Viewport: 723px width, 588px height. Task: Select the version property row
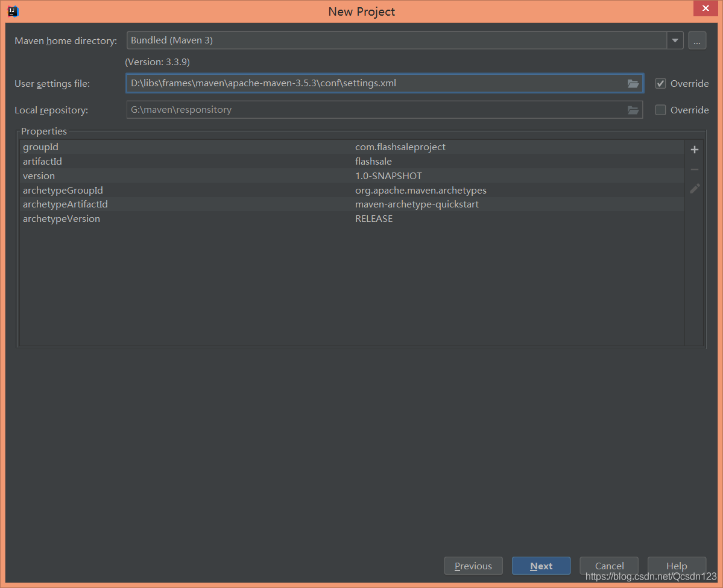point(352,175)
